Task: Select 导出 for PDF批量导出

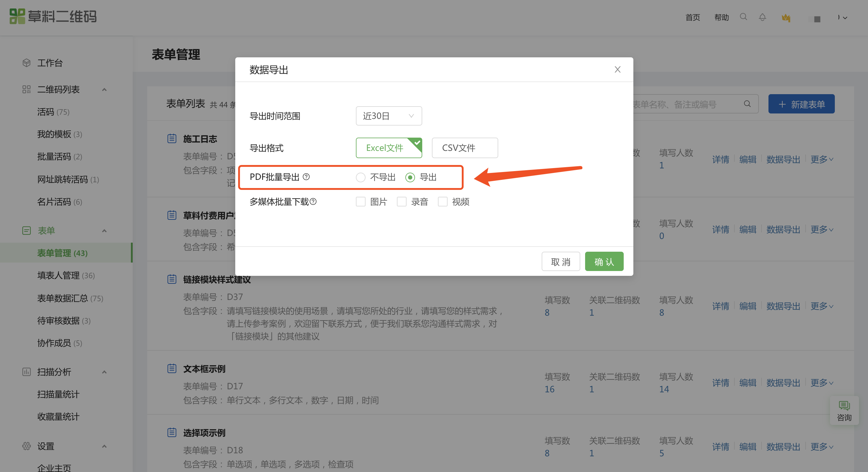Action: pos(420,177)
